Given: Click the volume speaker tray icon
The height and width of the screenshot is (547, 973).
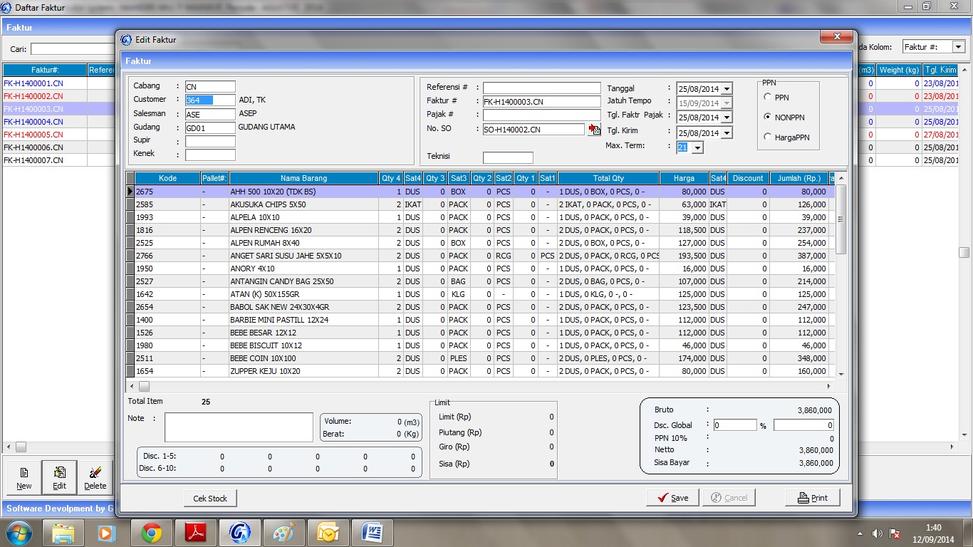Looking at the screenshot, I should click(877, 533).
